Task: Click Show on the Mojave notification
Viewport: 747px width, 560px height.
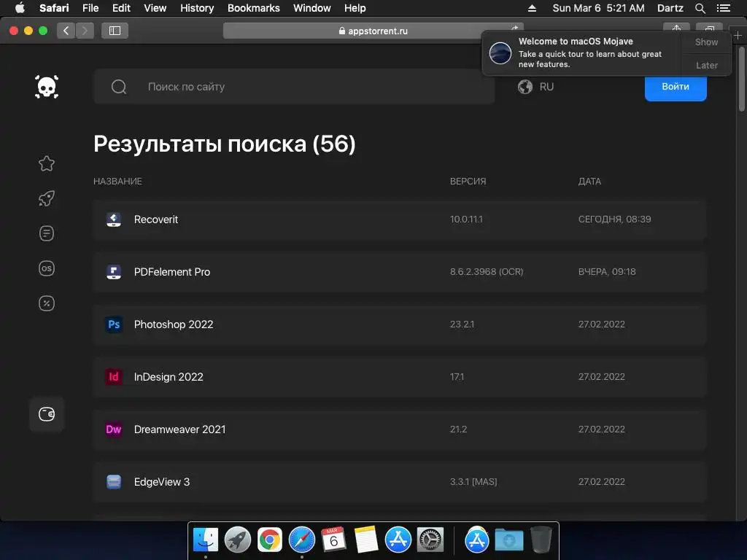Action: click(706, 42)
